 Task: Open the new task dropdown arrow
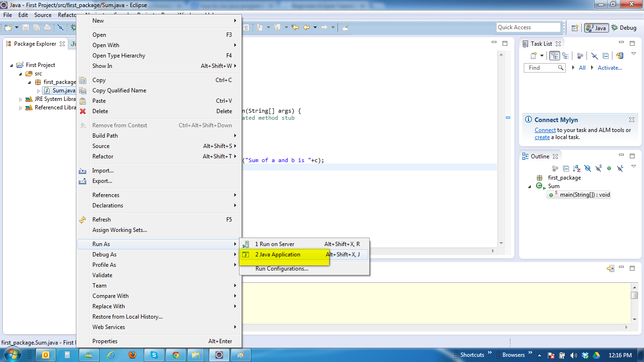(541, 56)
